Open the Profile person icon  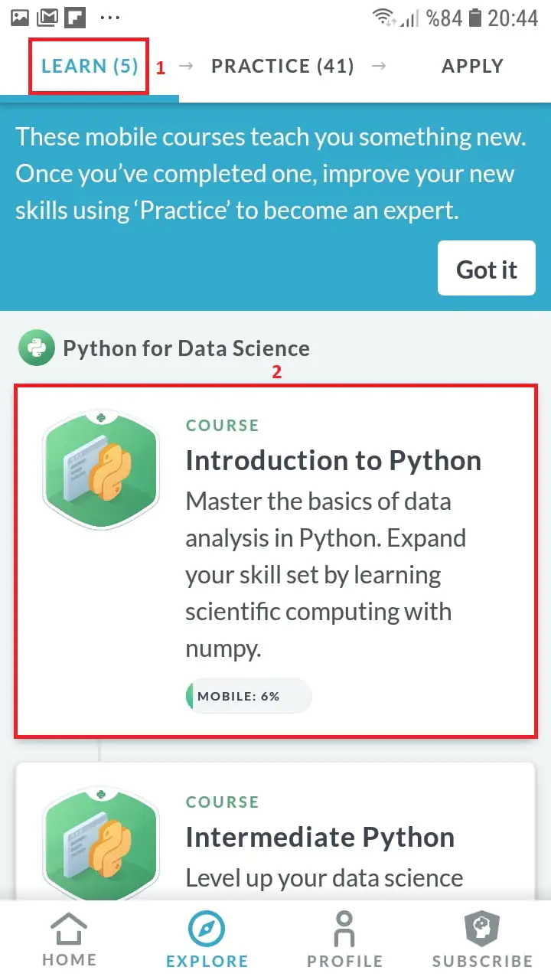click(344, 929)
